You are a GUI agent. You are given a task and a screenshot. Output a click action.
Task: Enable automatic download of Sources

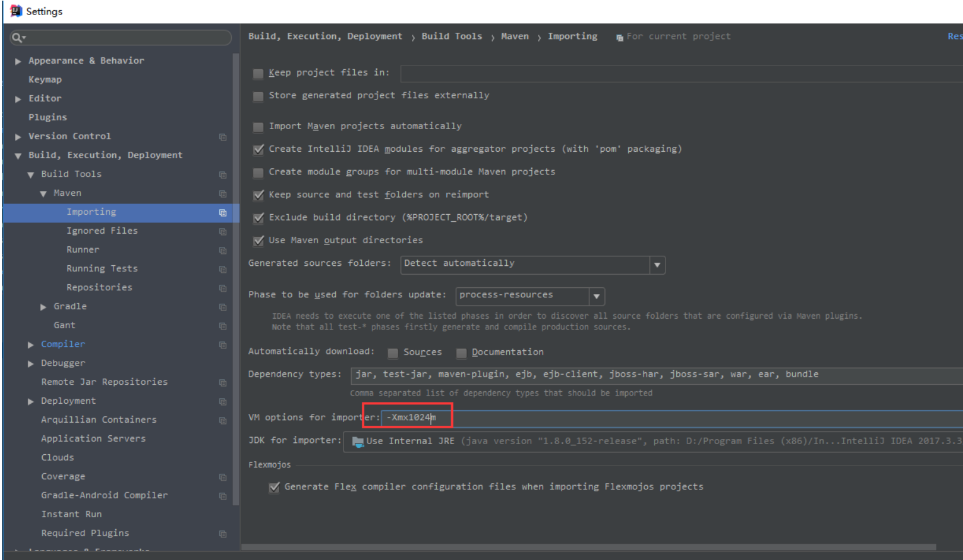pyautogui.click(x=393, y=353)
